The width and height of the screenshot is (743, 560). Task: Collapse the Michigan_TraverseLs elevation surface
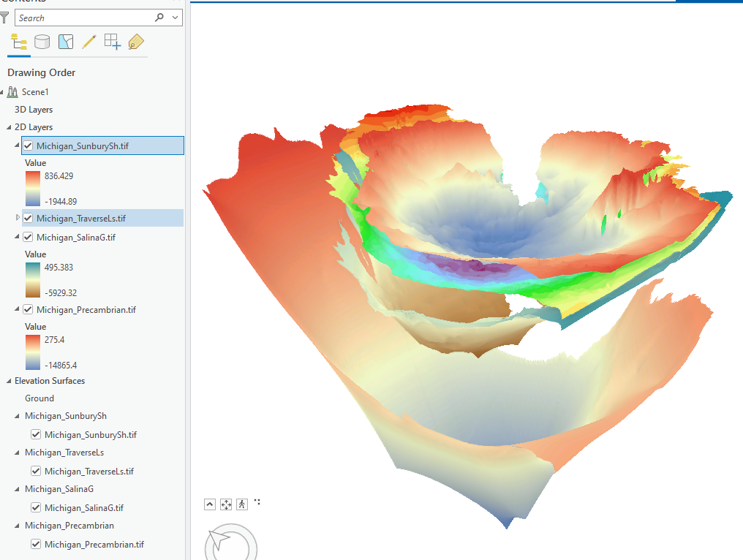click(17, 453)
